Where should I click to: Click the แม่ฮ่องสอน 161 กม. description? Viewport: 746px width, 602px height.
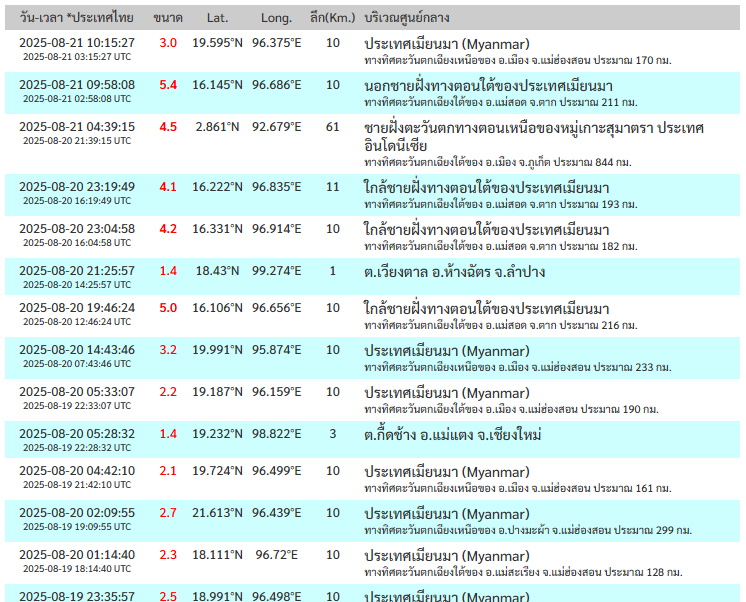click(x=518, y=488)
